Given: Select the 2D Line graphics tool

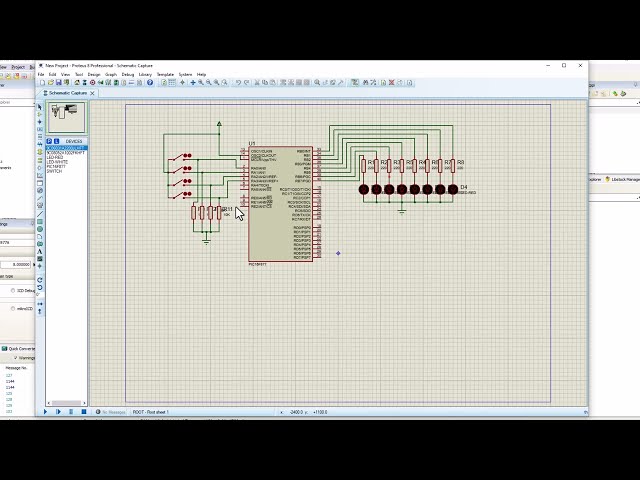Looking at the screenshot, I should pos(40,214).
